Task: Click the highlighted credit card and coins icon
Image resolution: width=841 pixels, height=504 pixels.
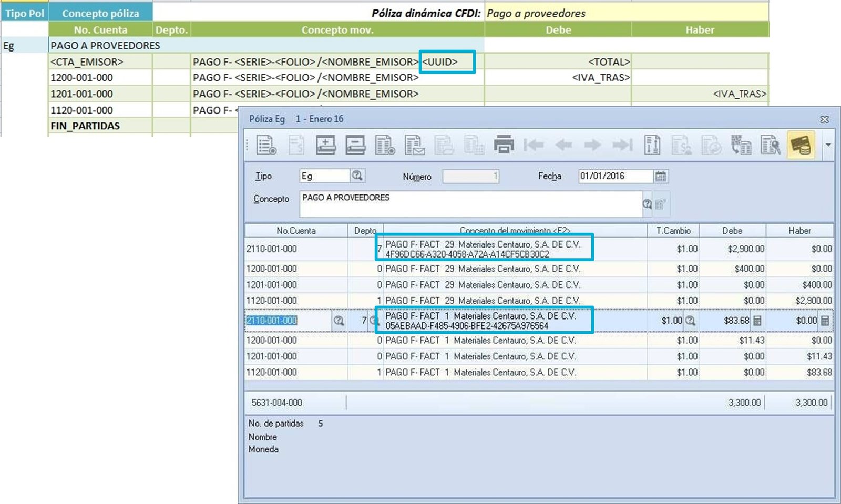Action: (801, 145)
